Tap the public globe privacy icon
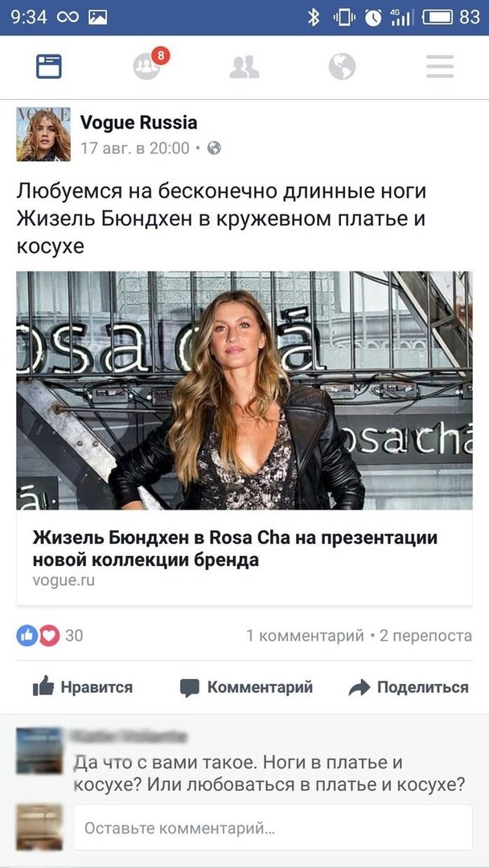Screen dimensions: 489x868 pyautogui.click(x=214, y=148)
